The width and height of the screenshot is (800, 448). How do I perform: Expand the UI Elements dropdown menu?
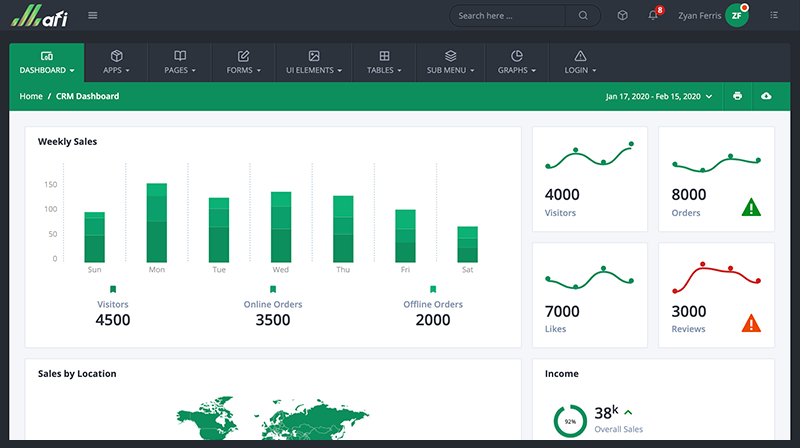pyautogui.click(x=313, y=62)
